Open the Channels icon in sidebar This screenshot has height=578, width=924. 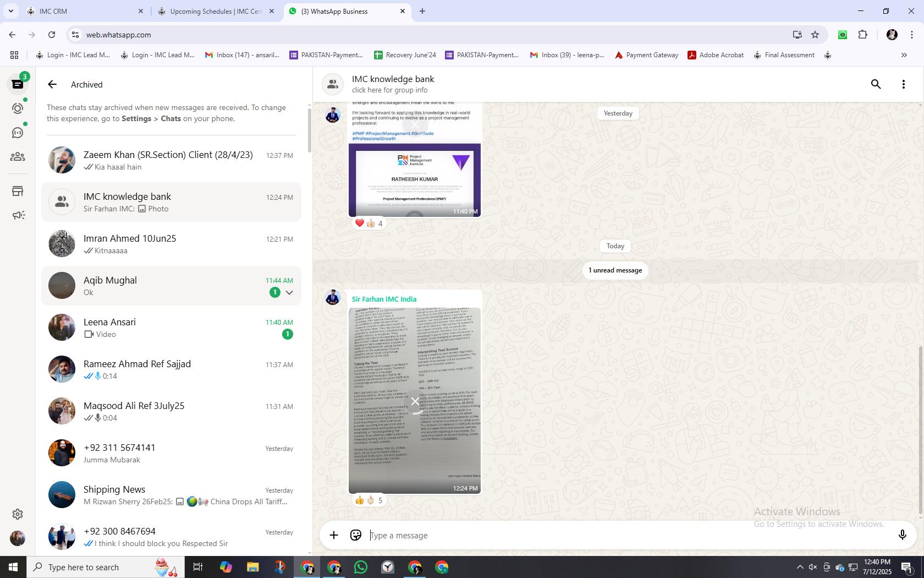tap(18, 133)
